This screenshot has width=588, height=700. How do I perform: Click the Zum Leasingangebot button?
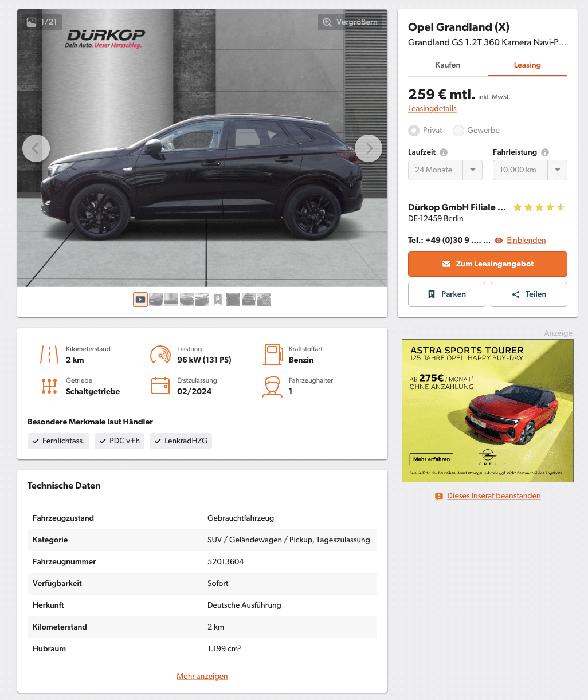pos(488,264)
